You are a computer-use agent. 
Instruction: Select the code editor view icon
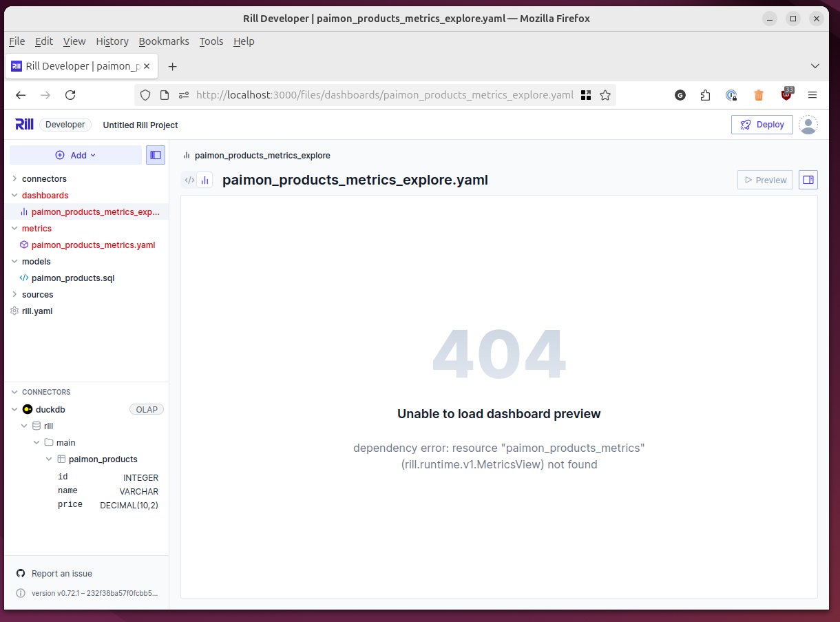[x=189, y=179]
